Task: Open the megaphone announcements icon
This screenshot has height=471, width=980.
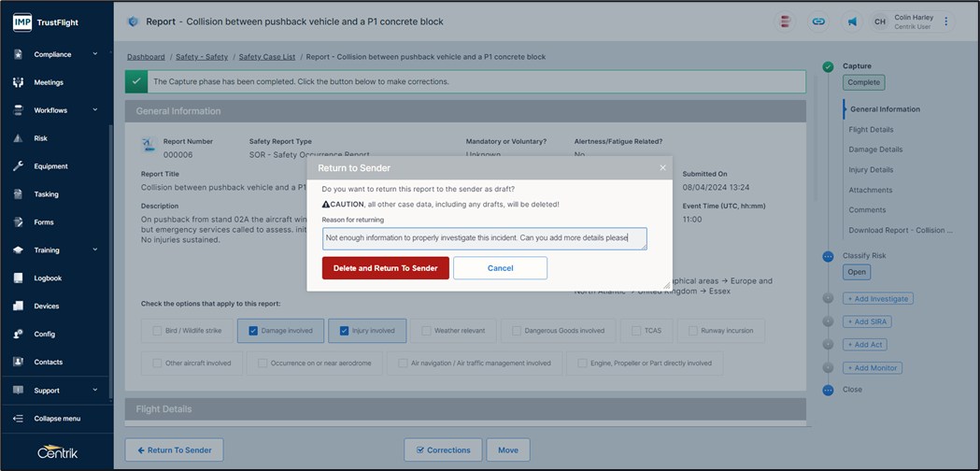Action: (x=851, y=21)
